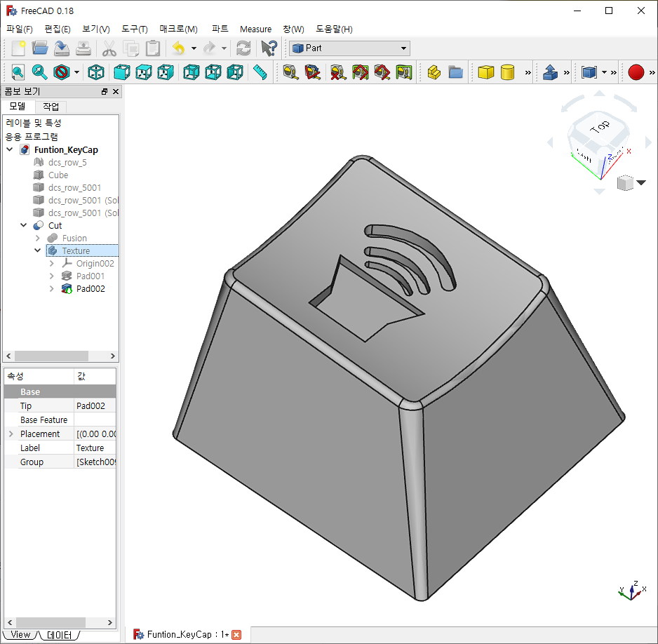Click Fit all content view icon
The image size is (658, 644).
18,72
